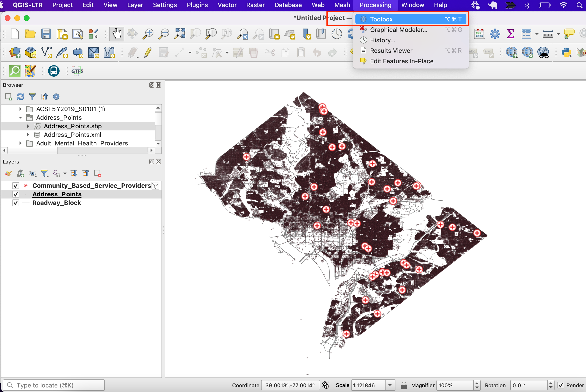This screenshot has width=586, height=392.
Task: Click the Save Project floppy icon
Action: [46, 34]
